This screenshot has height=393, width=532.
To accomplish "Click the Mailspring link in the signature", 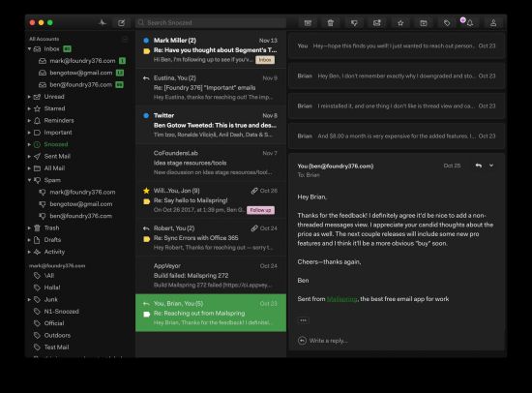I will [x=341, y=299].
